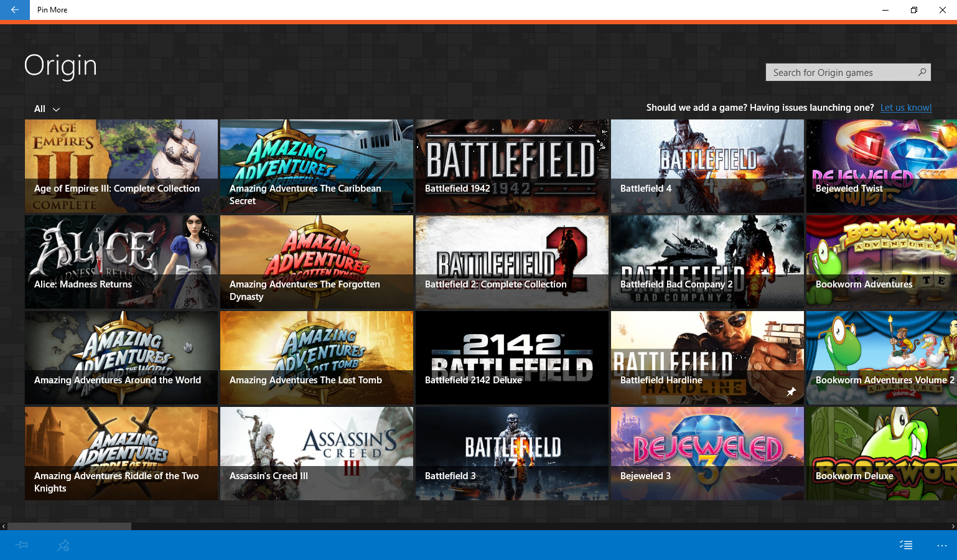
Task: Select Assassin's Creed III
Action: 316,454
